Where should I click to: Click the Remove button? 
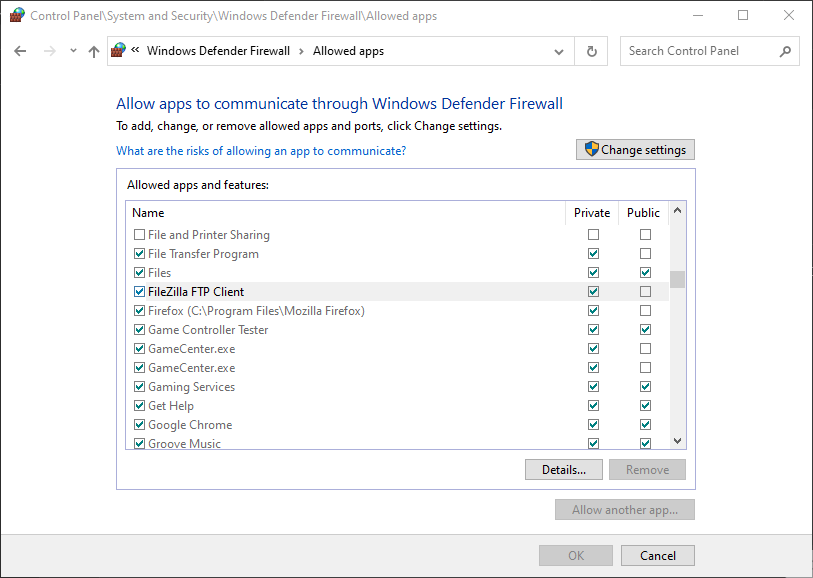tap(647, 470)
